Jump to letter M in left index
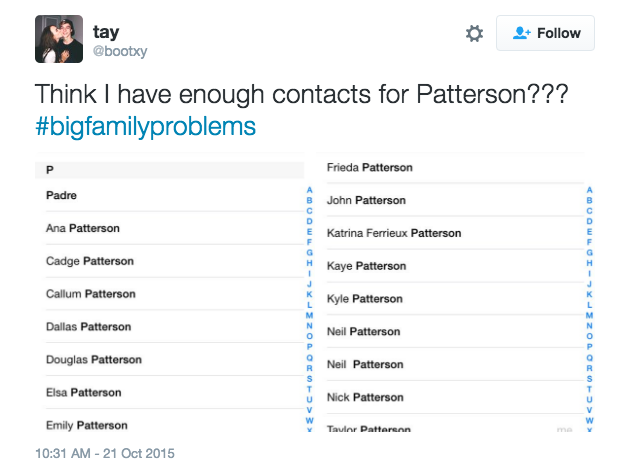 pyautogui.click(x=310, y=316)
